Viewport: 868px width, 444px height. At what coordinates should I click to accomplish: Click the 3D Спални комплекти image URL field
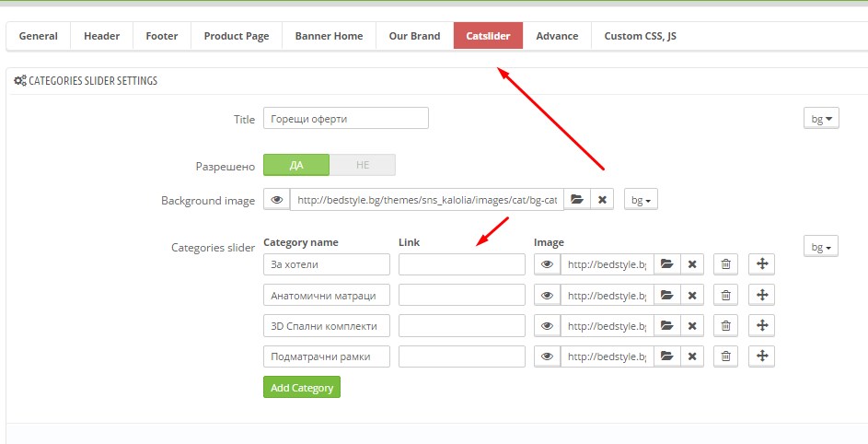tap(608, 325)
